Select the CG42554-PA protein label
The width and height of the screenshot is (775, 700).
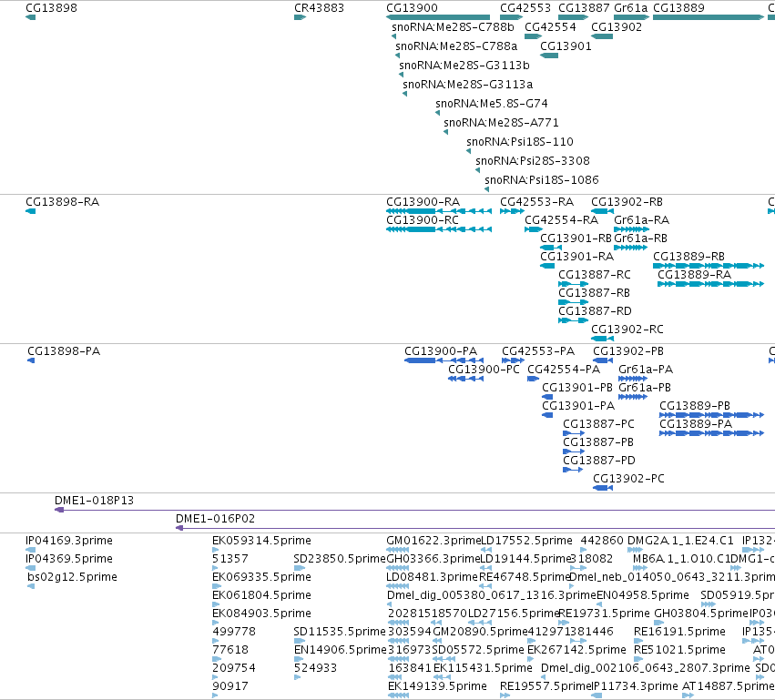click(x=564, y=370)
